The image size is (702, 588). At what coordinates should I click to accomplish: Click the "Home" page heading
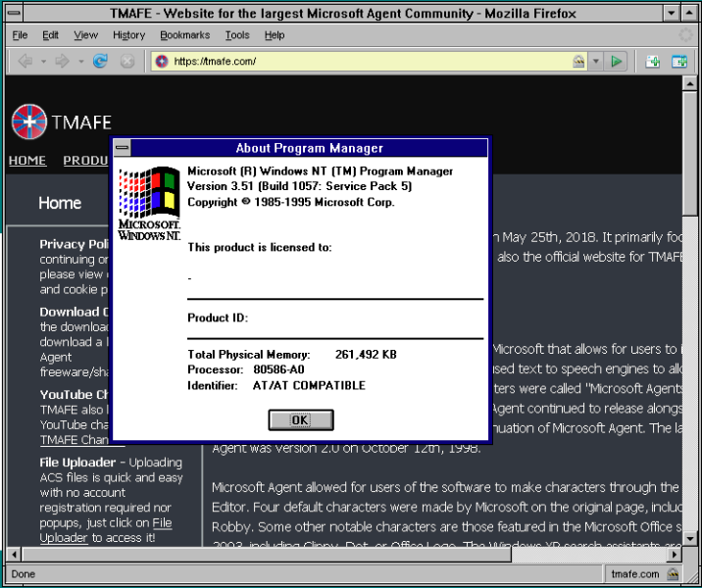(60, 203)
